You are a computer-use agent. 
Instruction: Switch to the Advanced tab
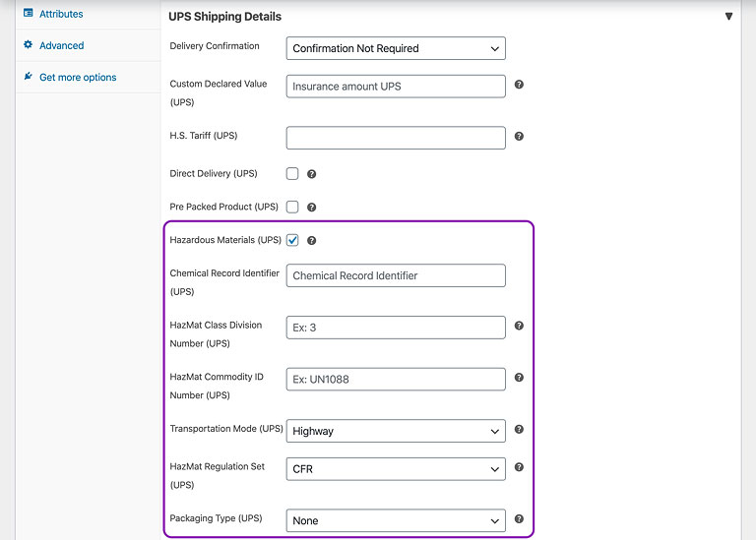click(89, 45)
